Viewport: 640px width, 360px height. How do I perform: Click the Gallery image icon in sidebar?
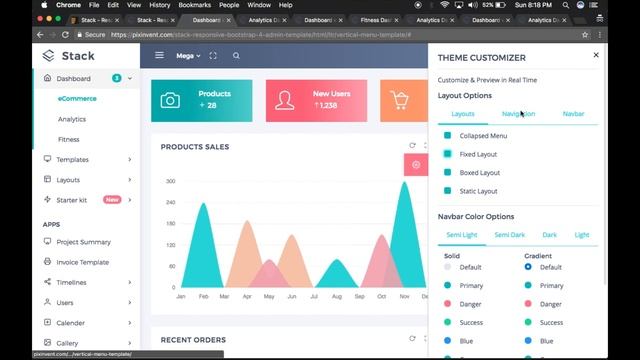coord(47,342)
